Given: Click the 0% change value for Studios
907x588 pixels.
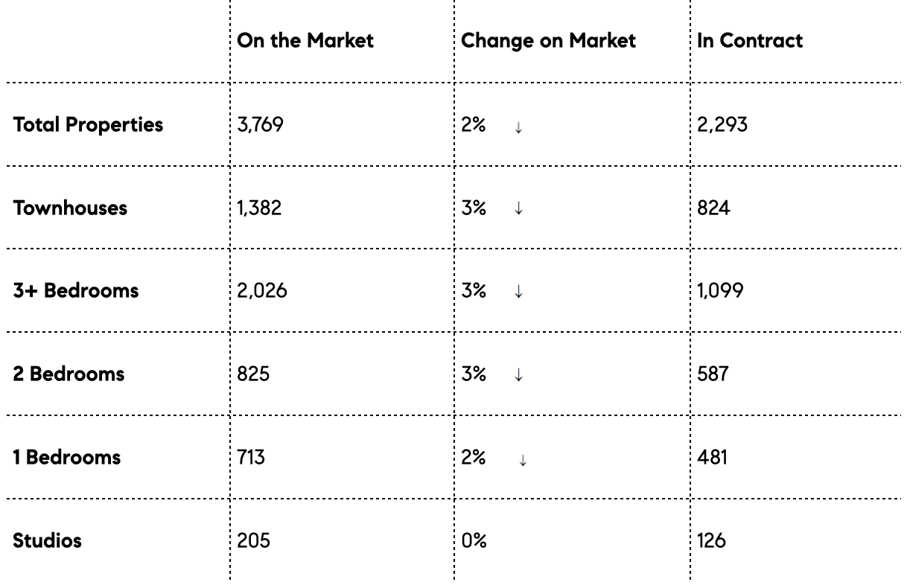Looking at the screenshot, I should coord(474,540).
